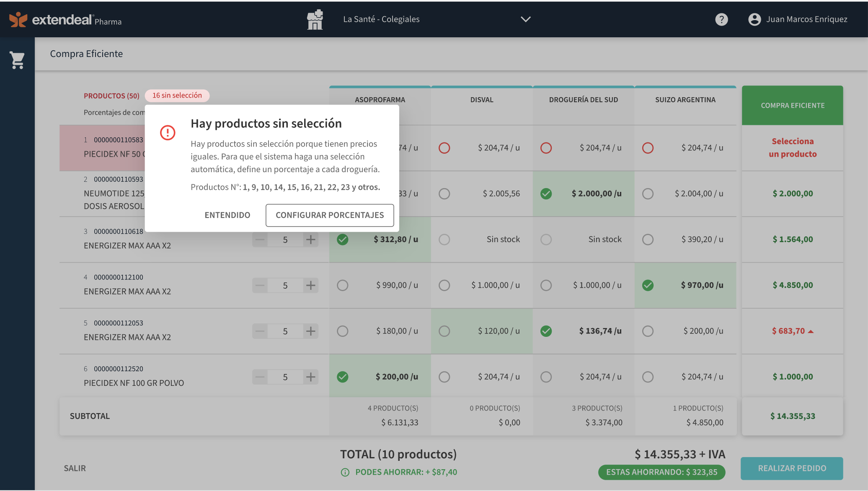Viewport: 868px width, 491px height.
Task: Click the COMPRA EFICIENTE green header
Action: coord(792,106)
